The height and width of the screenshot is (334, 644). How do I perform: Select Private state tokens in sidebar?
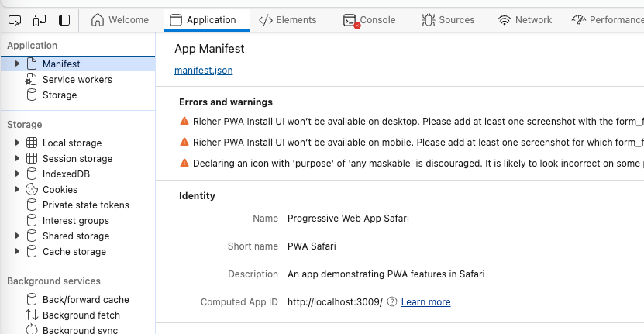(85, 205)
